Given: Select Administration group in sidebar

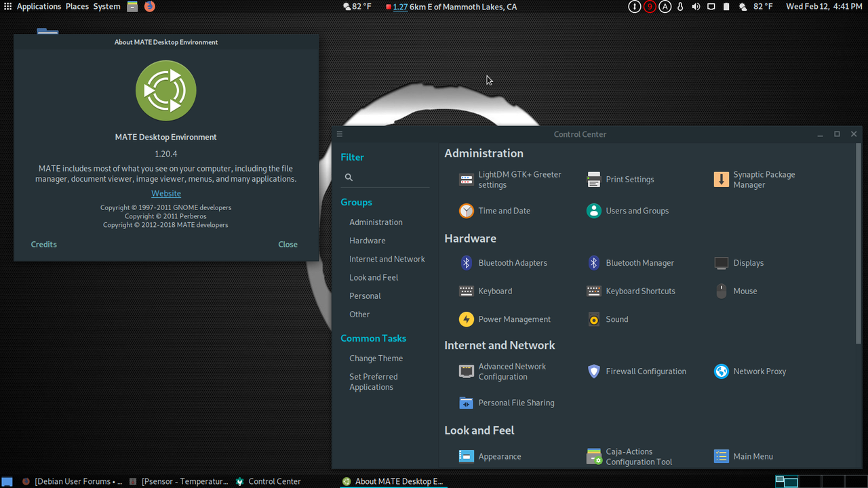Looking at the screenshot, I should pyautogui.click(x=376, y=222).
